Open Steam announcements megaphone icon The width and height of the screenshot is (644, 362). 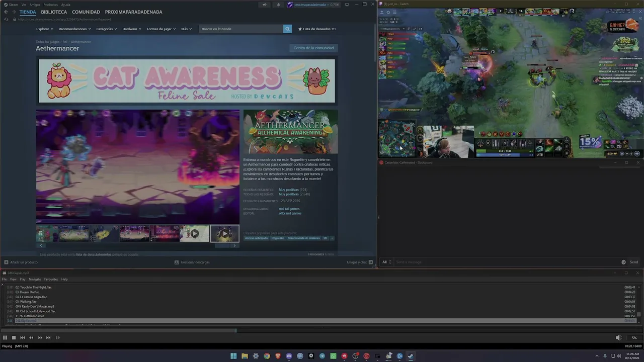264,5
